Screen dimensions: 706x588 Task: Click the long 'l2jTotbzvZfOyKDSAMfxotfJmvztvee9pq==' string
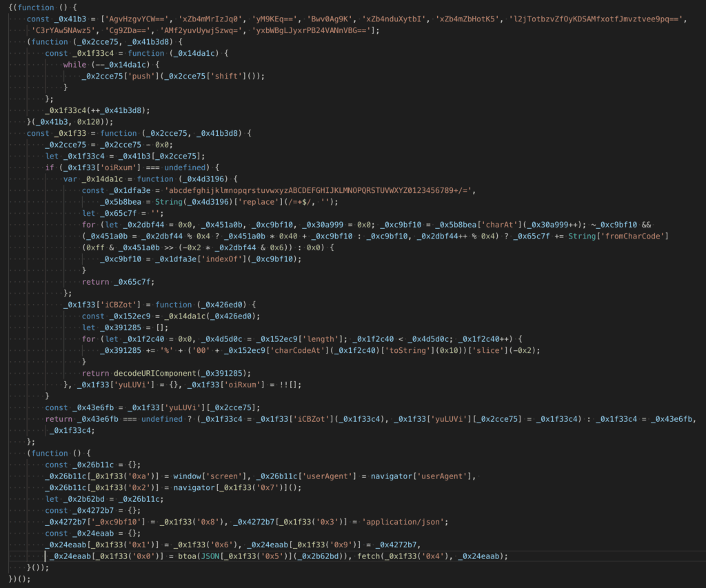[x=596, y=19]
